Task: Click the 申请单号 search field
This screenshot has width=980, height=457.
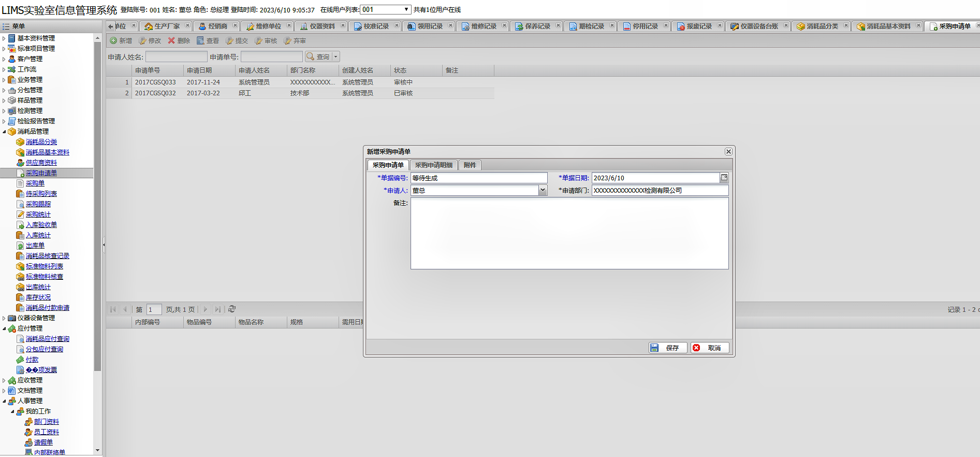Action: coord(272,56)
